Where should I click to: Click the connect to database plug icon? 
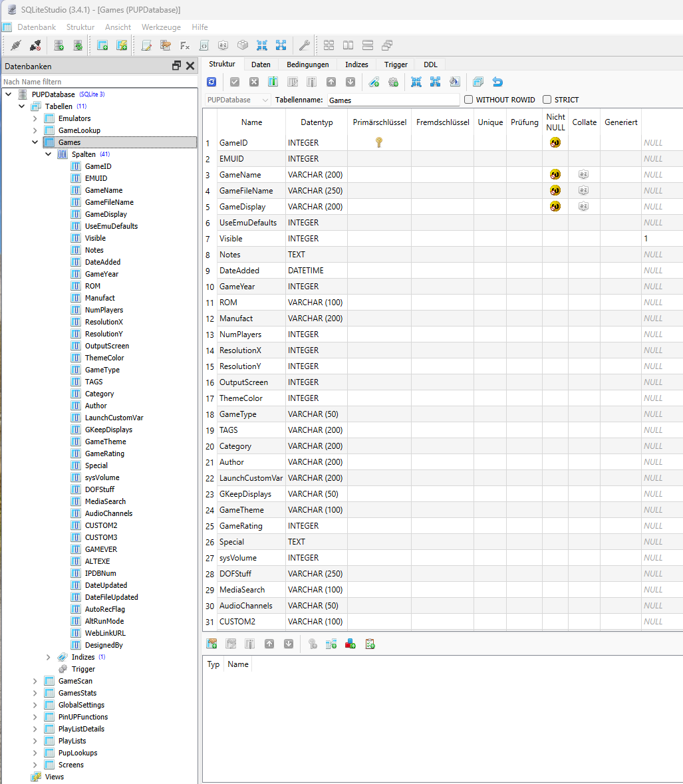(15, 45)
